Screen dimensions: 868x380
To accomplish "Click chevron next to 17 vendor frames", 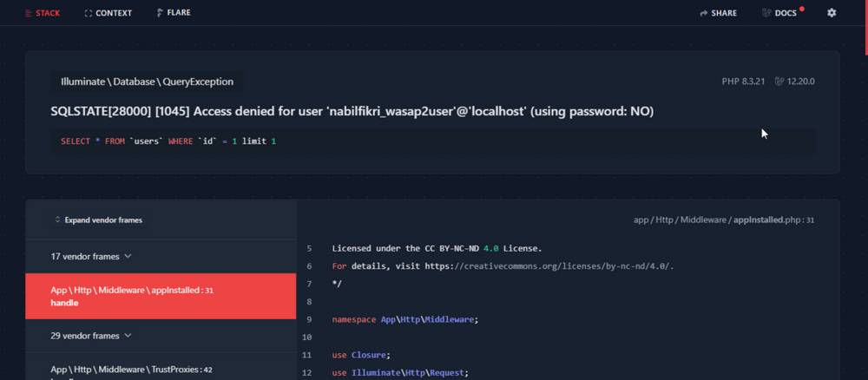I will 128,257.
